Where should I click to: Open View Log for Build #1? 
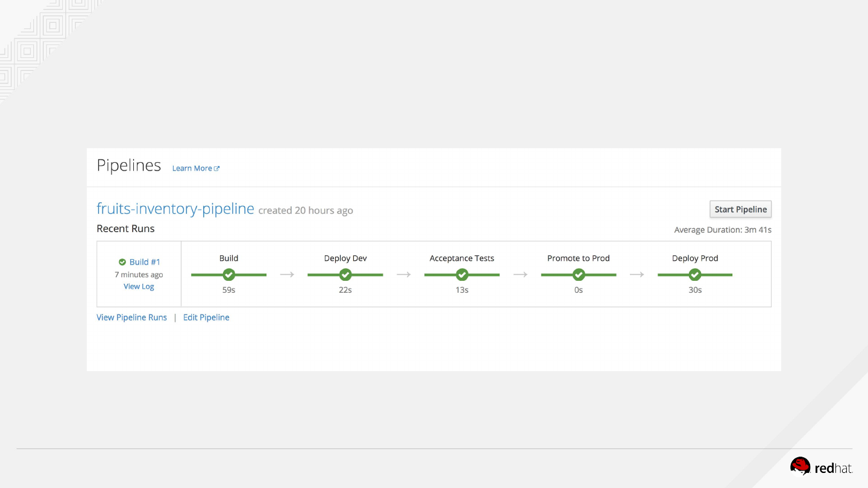pyautogui.click(x=139, y=287)
